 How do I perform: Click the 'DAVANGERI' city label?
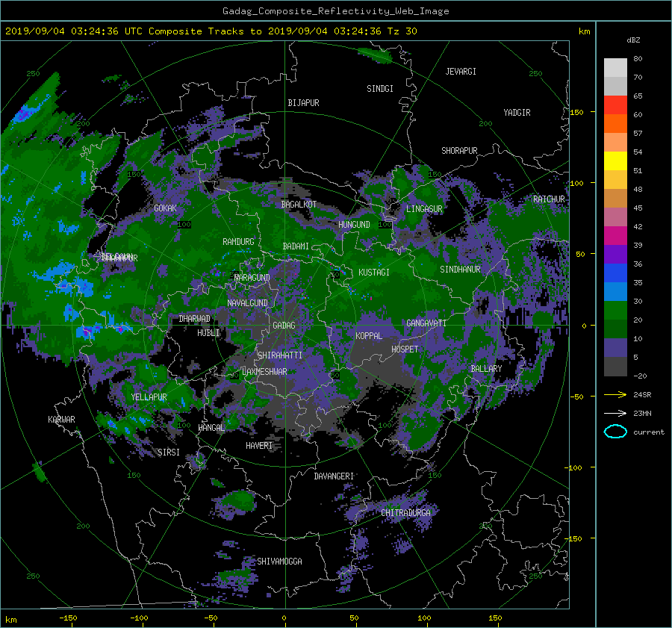[334, 476]
